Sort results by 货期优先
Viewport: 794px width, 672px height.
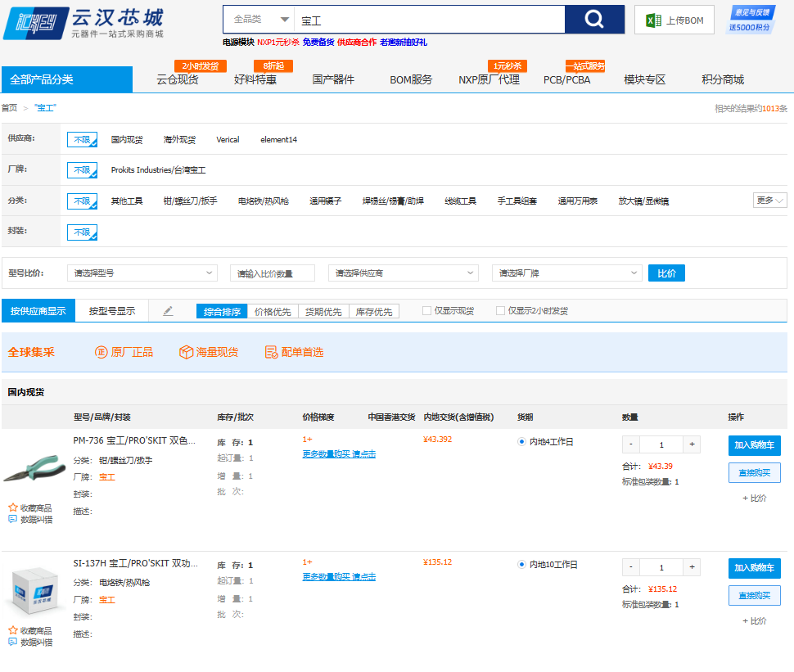pos(323,311)
